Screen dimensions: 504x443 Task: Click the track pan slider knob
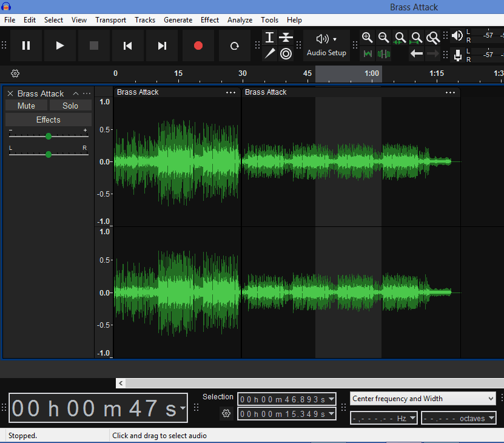tap(49, 154)
